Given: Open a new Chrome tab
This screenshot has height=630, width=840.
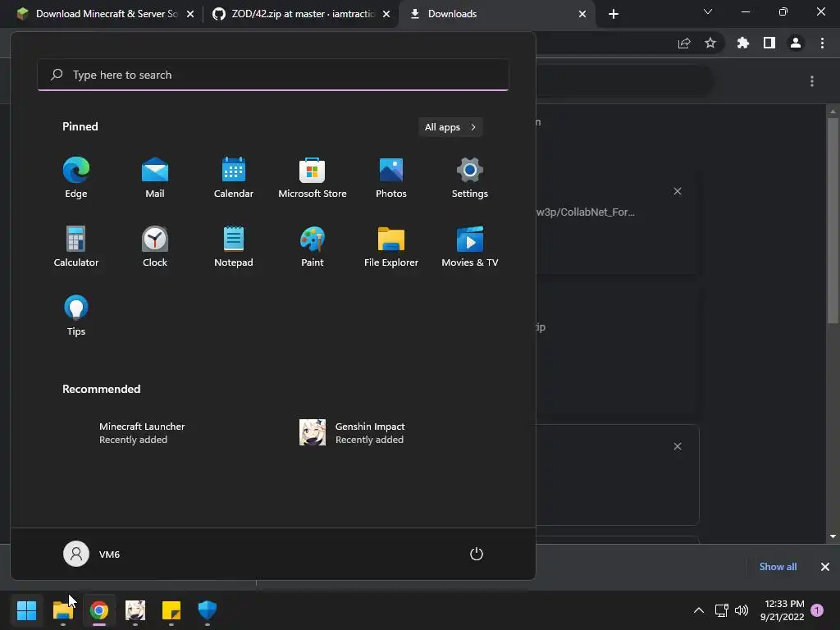Looking at the screenshot, I should point(614,14).
